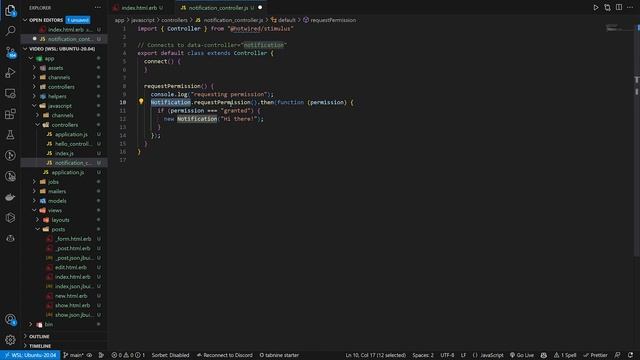Open the editor More Actions ellipsis

click(630, 7)
